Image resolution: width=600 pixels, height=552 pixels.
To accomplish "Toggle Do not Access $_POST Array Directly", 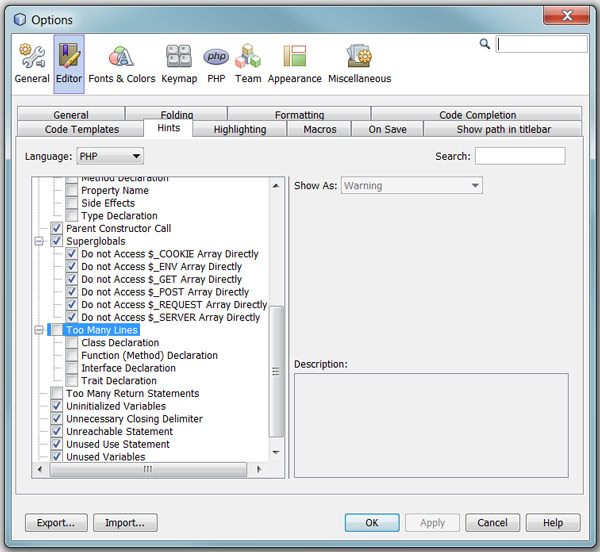I will click(x=72, y=291).
